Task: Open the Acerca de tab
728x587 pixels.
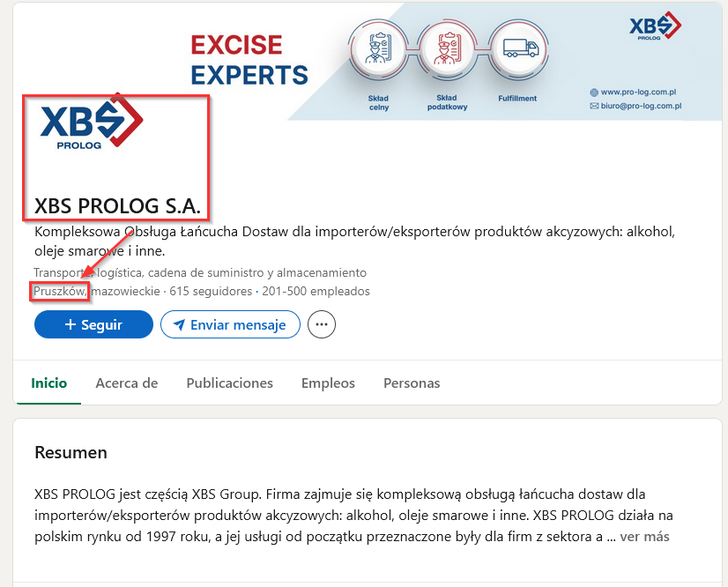Action: click(x=127, y=383)
